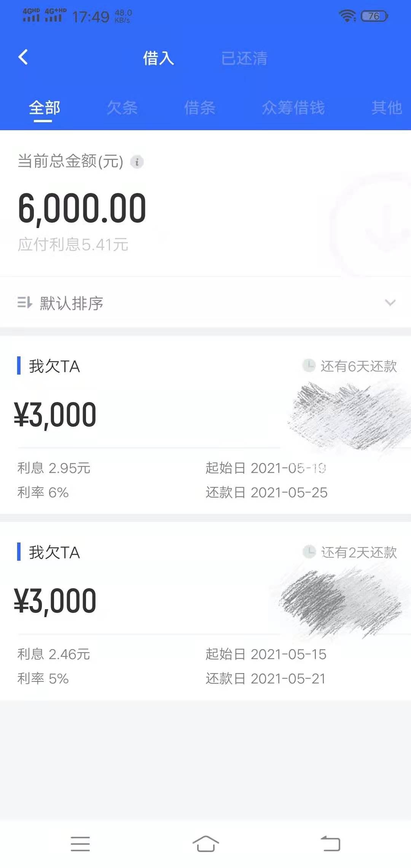The height and width of the screenshot is (868, 411).
Task: Choose the 其他 filter tab
Action: [x=387, y=108]
